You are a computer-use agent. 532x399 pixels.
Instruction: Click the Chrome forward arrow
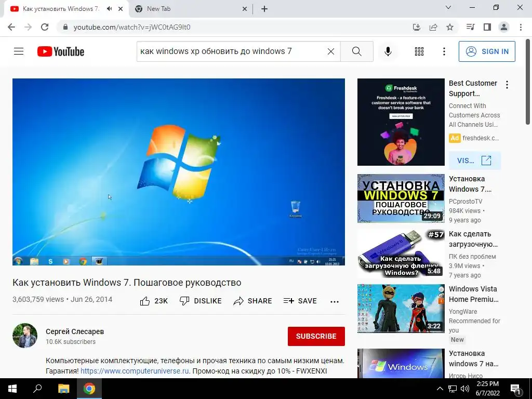point(28,27)
